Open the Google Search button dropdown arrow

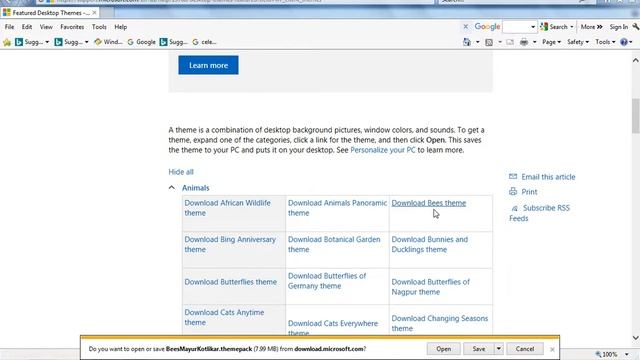coord(571,27)
